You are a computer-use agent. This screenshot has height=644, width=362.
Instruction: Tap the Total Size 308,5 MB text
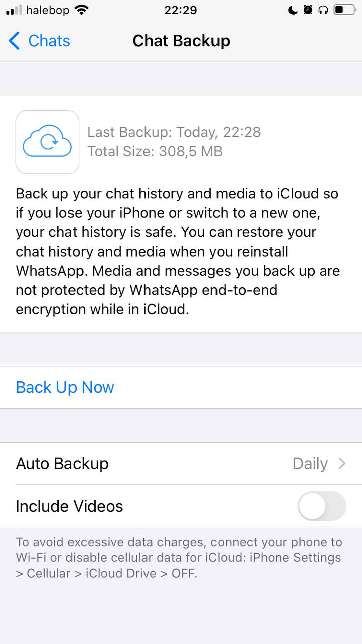click(x=155, y=151)
